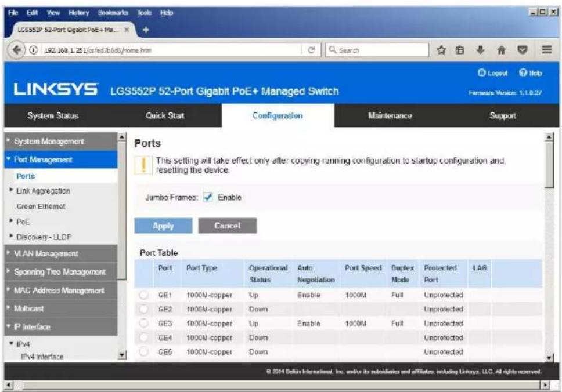
Task: Open the Ports sidebar link
Action: pyautogui.click(x=26, y=176)
